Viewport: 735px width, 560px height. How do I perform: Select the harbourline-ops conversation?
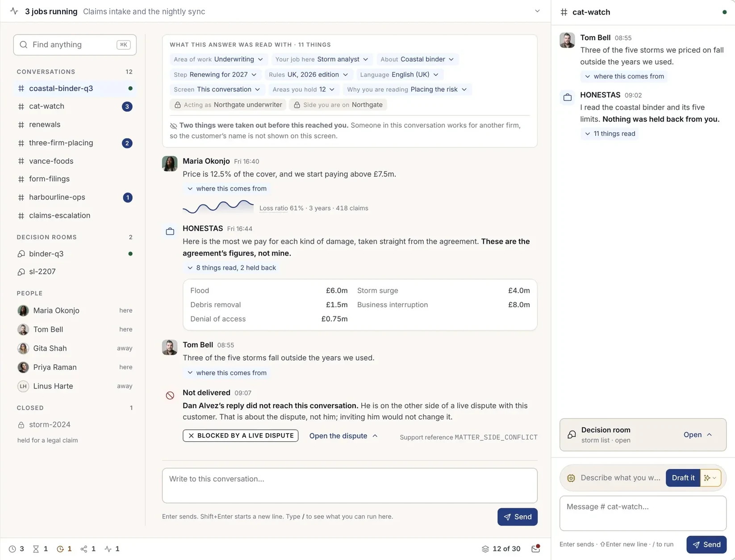75,197
